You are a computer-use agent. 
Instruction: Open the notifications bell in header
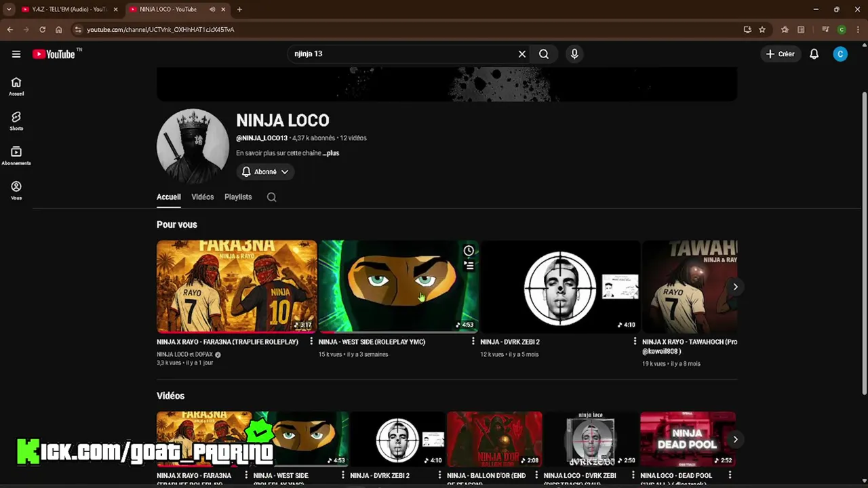point(814,54)
